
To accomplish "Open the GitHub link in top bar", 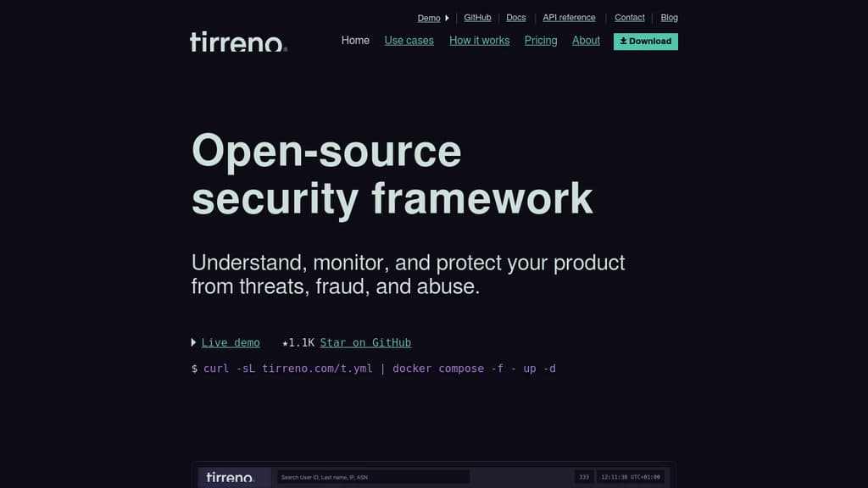I will [477, 18].
